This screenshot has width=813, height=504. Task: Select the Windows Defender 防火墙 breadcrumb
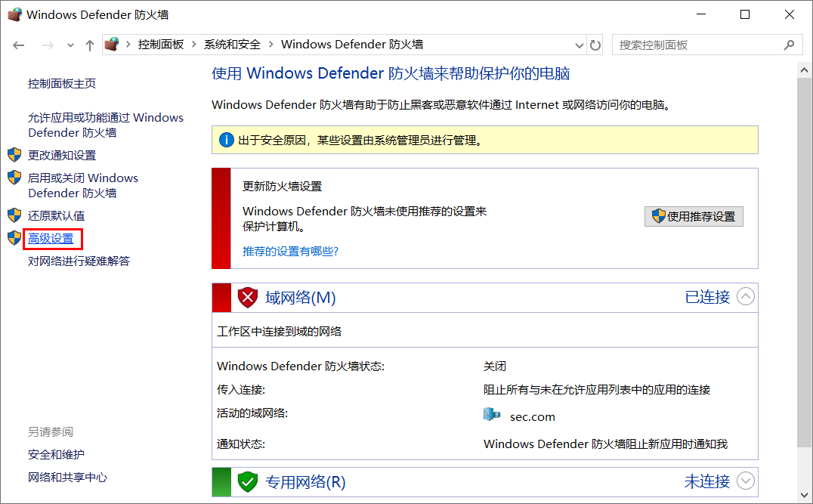tap(352, 45)
